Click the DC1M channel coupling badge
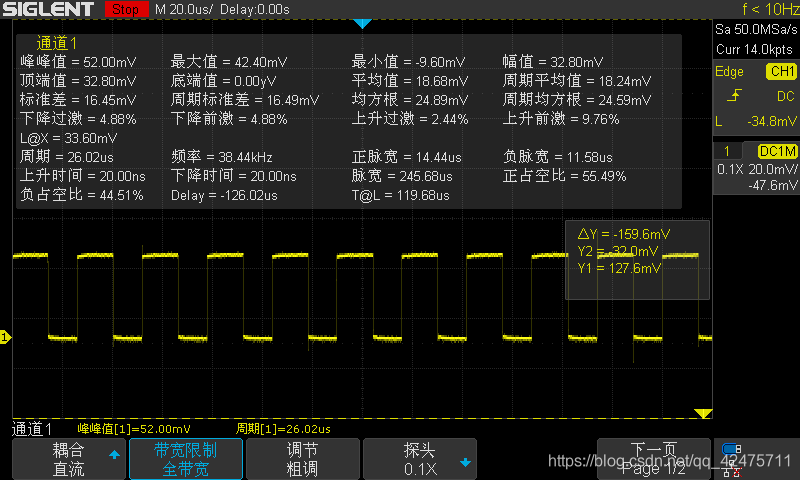 click(777, 151)
